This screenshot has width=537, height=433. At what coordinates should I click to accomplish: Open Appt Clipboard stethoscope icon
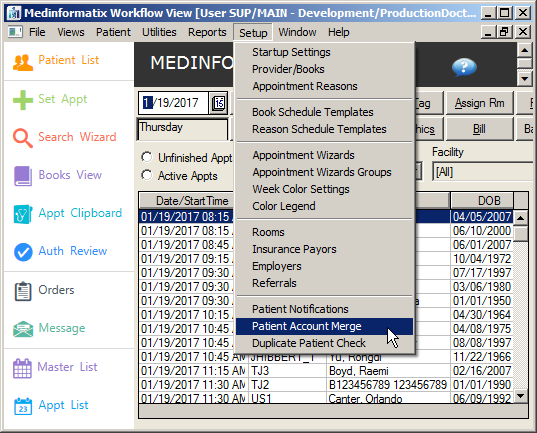point(23,214)
